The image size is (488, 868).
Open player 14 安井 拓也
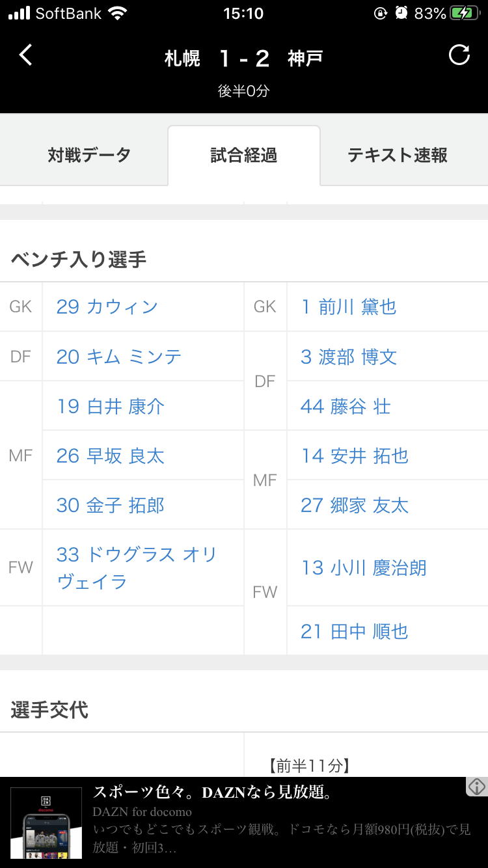[x=355, y=455]
